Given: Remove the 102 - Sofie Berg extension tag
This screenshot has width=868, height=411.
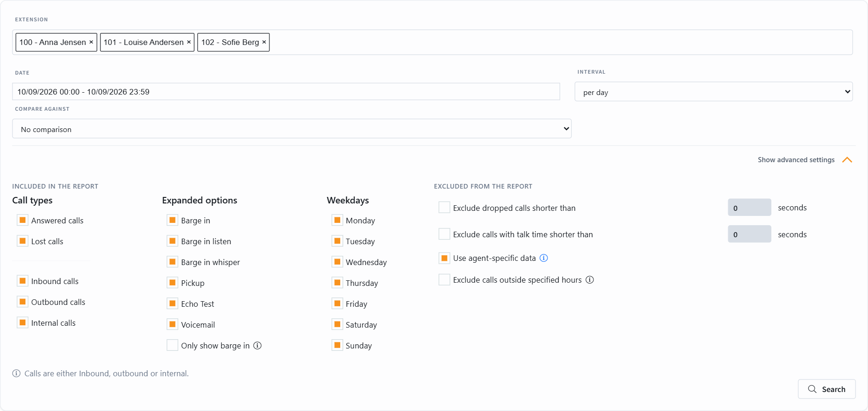Looking at the screenshot, I should pyautogui.click(x=264, y=42).
